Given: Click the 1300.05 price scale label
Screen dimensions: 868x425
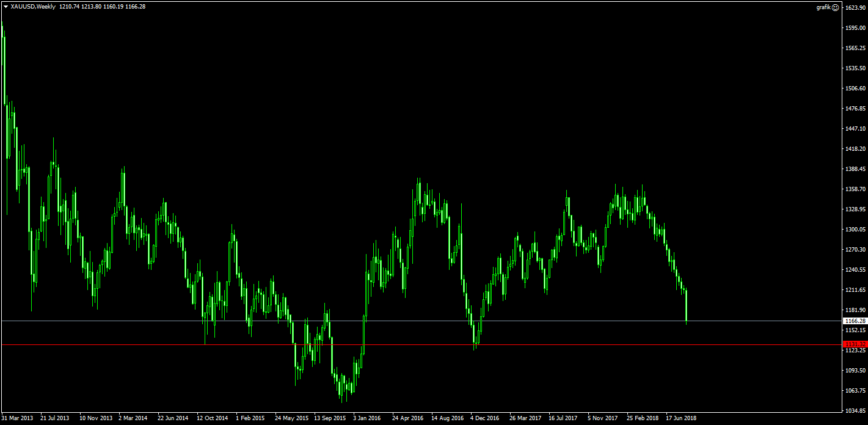Looking at the screenshot, I should tap(855, 230).
